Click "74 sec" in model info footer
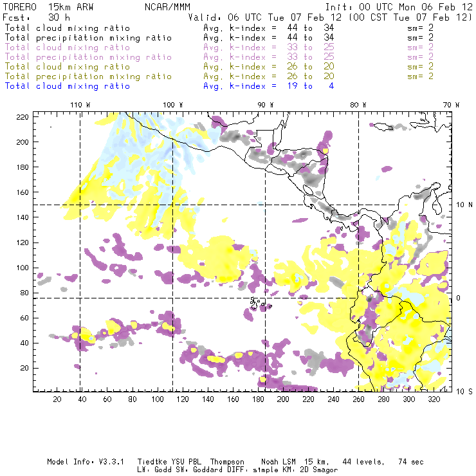Screen dimensions: 476x476 (x=411, y=462)
